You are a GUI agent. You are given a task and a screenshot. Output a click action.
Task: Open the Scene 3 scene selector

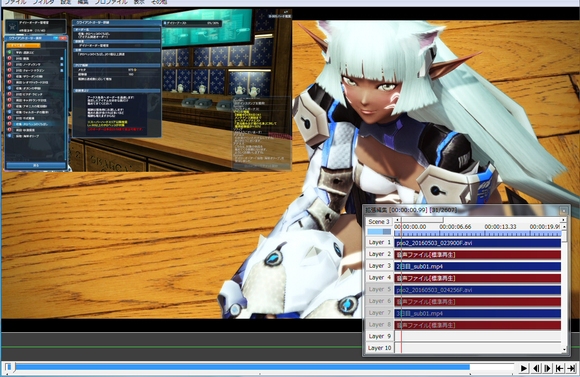click(x=379, y=222)
